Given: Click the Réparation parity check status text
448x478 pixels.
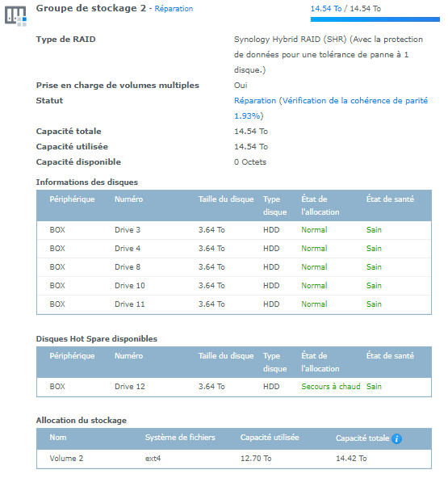Looking at the screenshot, I should 331,108.
